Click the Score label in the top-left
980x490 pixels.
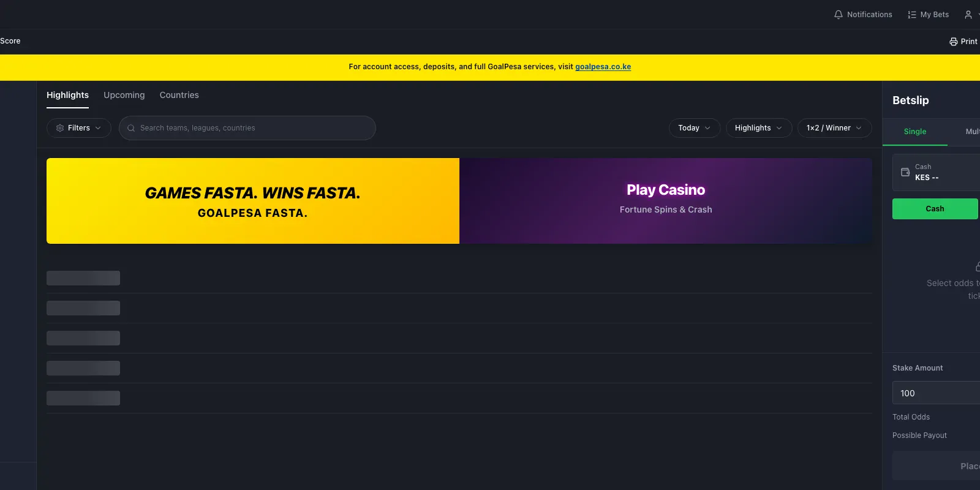[10, 41]
